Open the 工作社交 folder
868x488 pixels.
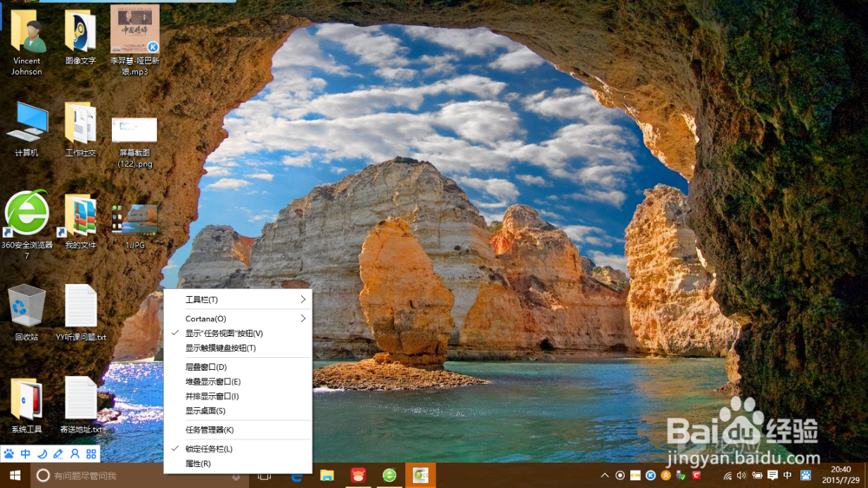tap(81, 129)
